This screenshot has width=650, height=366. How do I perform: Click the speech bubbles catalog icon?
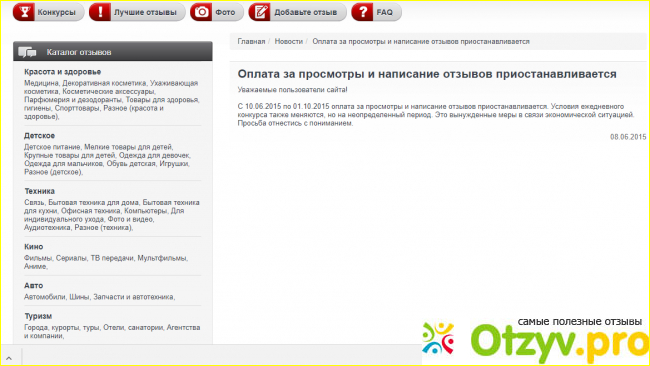coord(27,52)
